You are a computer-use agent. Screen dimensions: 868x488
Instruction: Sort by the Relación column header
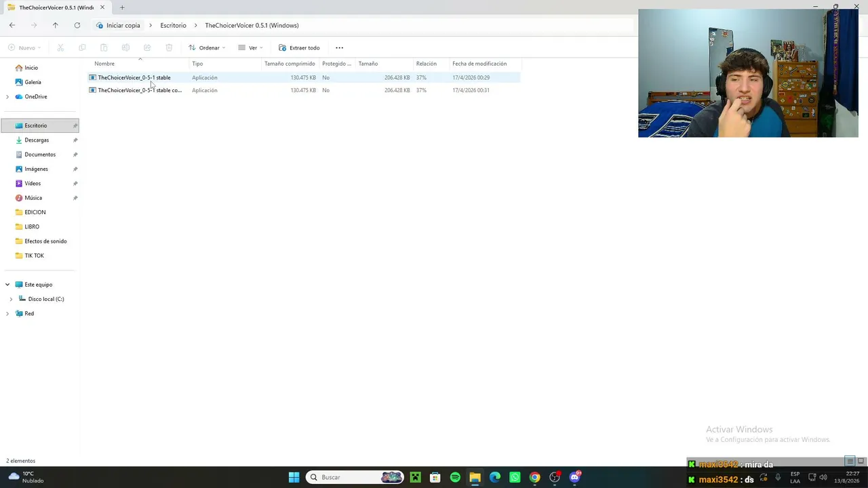pyautogui.click(x=427, y=64)
